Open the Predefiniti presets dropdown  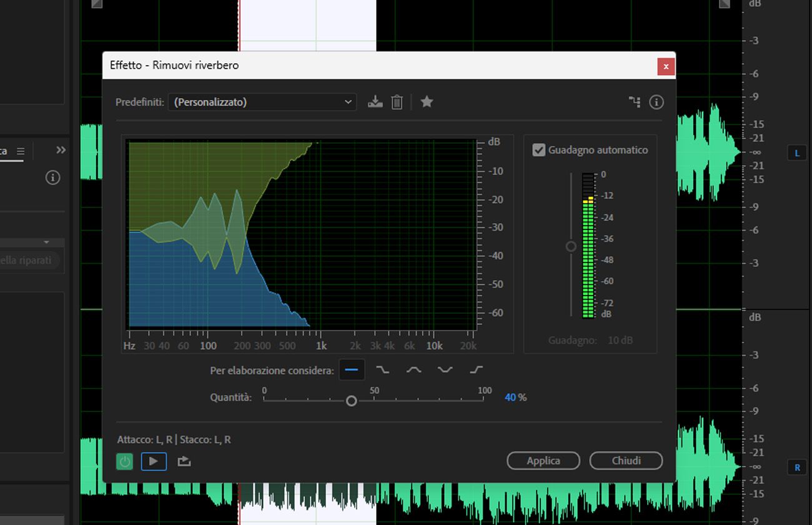[x=262, y=102]
